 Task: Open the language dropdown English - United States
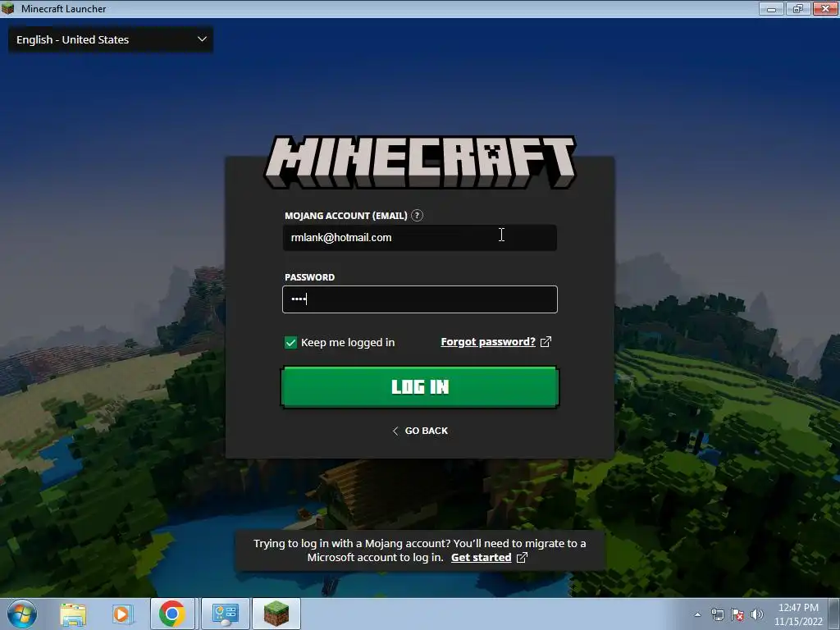pyautogui.click(x=111, y=39)
